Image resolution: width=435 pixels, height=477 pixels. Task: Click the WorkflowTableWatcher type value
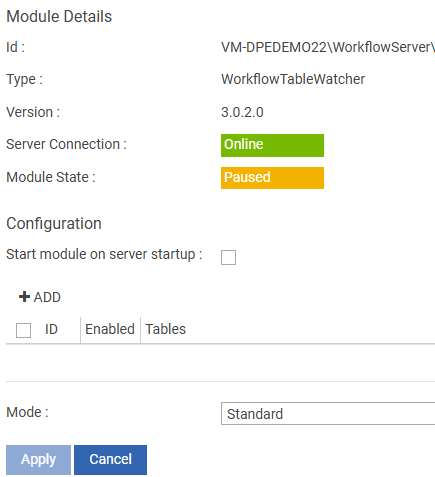293,79
